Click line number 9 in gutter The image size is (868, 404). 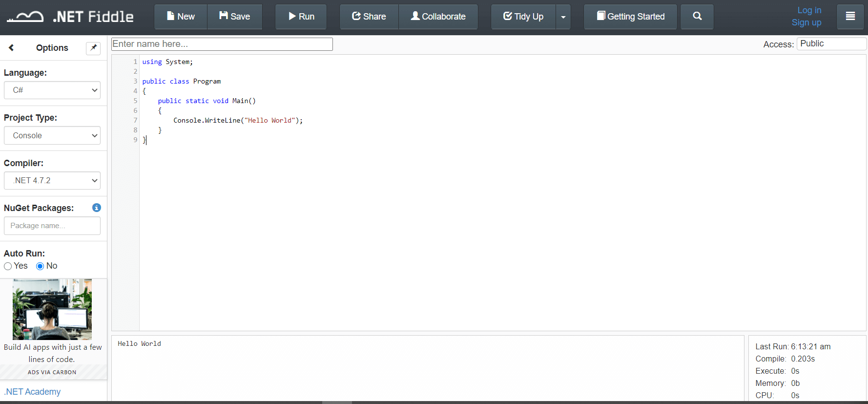[135, 140]
